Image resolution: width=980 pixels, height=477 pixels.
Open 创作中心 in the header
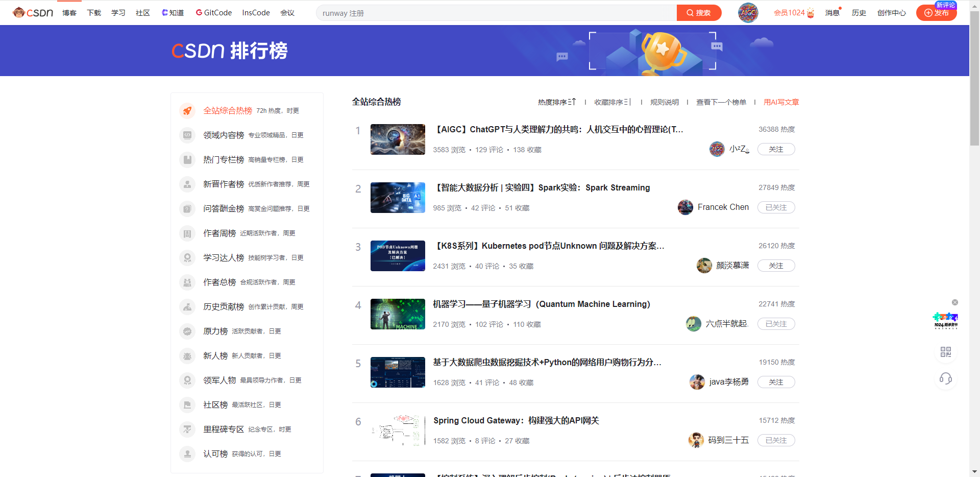click(892, 13)
